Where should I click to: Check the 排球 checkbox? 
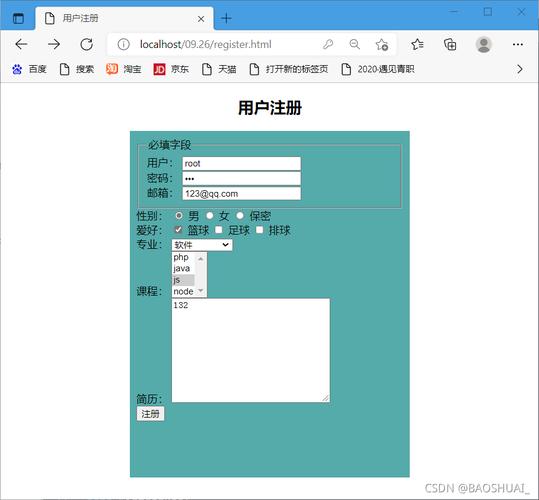tap(260, 230)
